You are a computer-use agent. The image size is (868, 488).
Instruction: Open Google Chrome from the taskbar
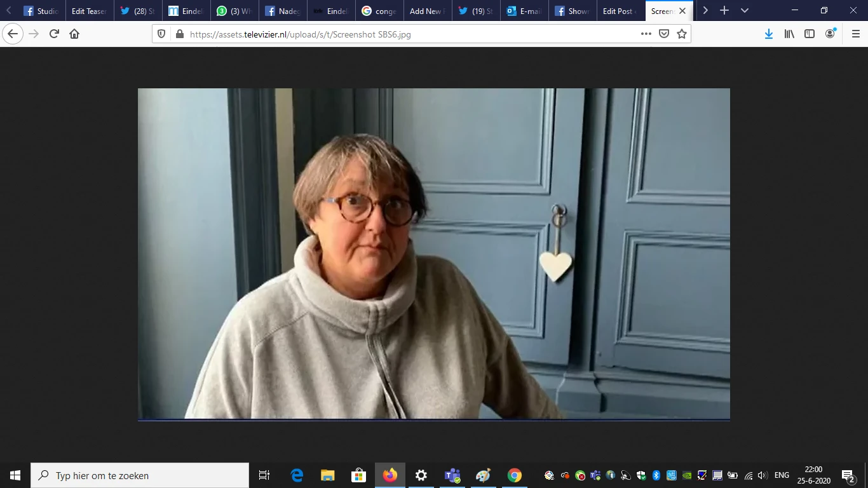(x=515, y=475)
